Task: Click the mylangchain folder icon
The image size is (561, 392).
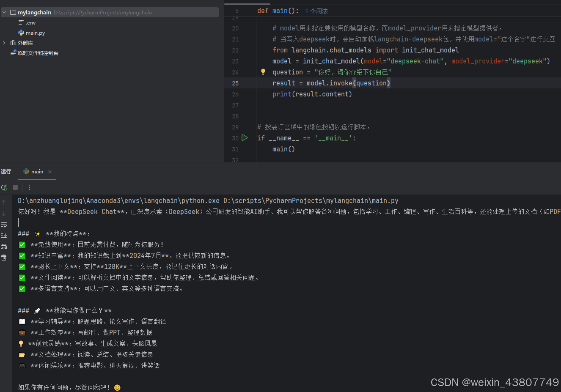Action: coord(13,13)
